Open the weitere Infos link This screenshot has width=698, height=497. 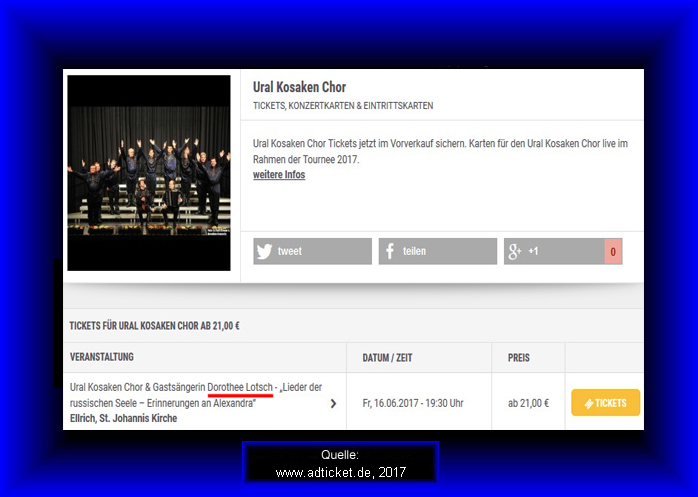click(279, 175)
